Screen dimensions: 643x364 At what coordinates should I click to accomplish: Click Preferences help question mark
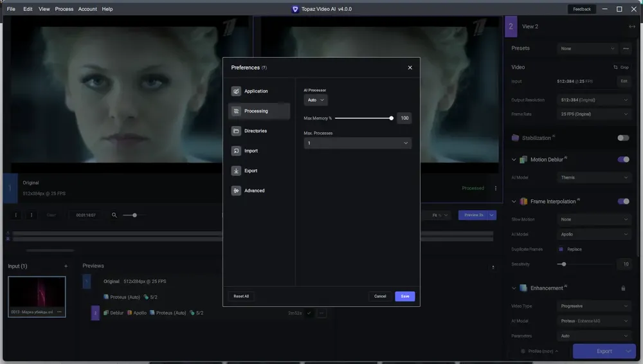(x=264, y=68)
